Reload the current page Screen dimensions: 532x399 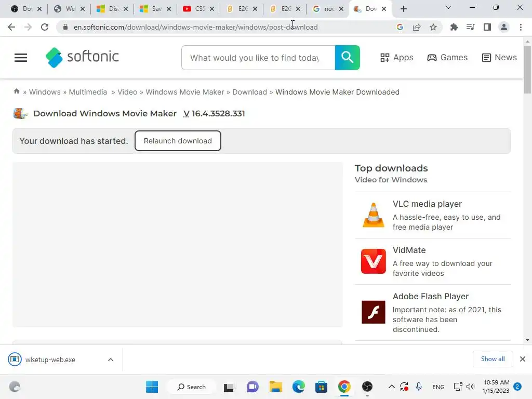[45, 27]
